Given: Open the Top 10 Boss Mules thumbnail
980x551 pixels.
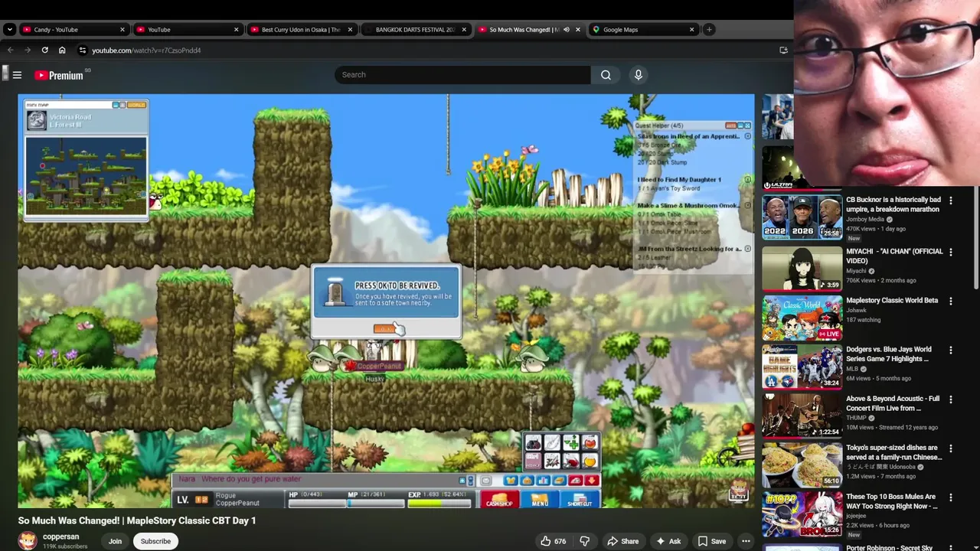Looking at the screenshot, I should 802,514.
